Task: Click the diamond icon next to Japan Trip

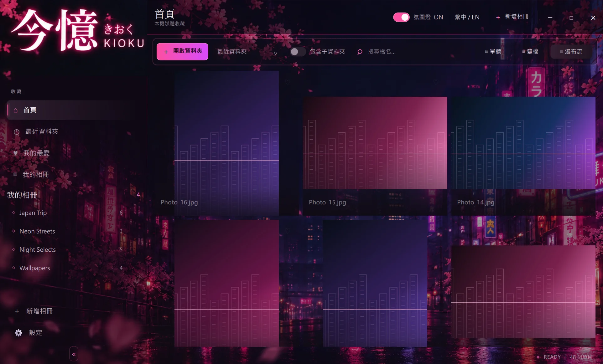Action: pyautogui.click(x=13, y=213)
